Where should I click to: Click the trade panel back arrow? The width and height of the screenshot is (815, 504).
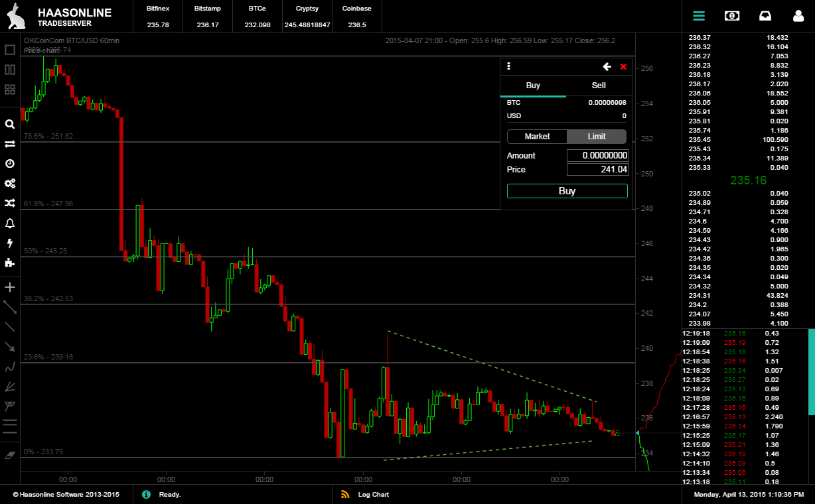[607, 66]
